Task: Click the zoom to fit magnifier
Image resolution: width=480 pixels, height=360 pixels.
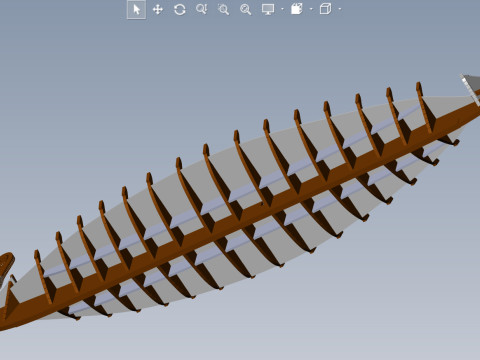Action: [246, 9]
